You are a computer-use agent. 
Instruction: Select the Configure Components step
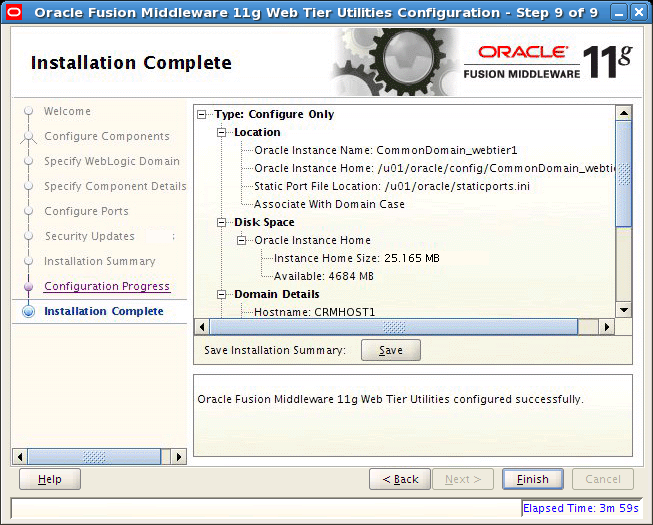click(x=107, y=136)
